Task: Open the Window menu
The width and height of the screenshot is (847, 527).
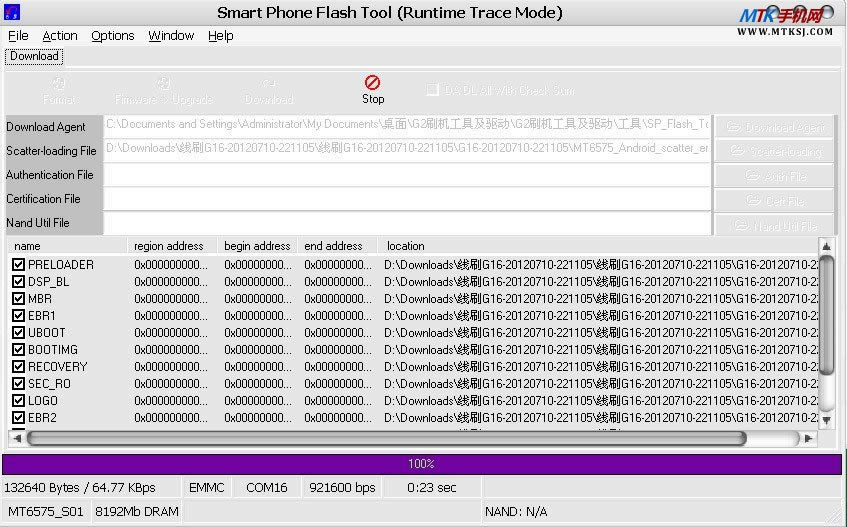Action: [171, 36]
